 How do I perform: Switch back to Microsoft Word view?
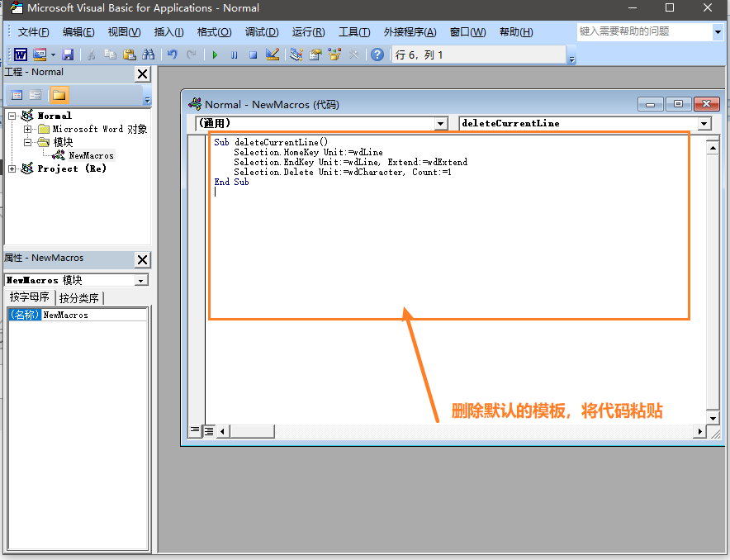pos(20,55)
